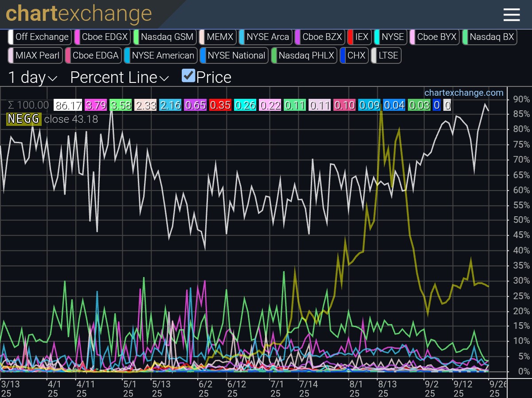Toggle the MEMX series in legend

pyautogui.click(x=217, y=37)
